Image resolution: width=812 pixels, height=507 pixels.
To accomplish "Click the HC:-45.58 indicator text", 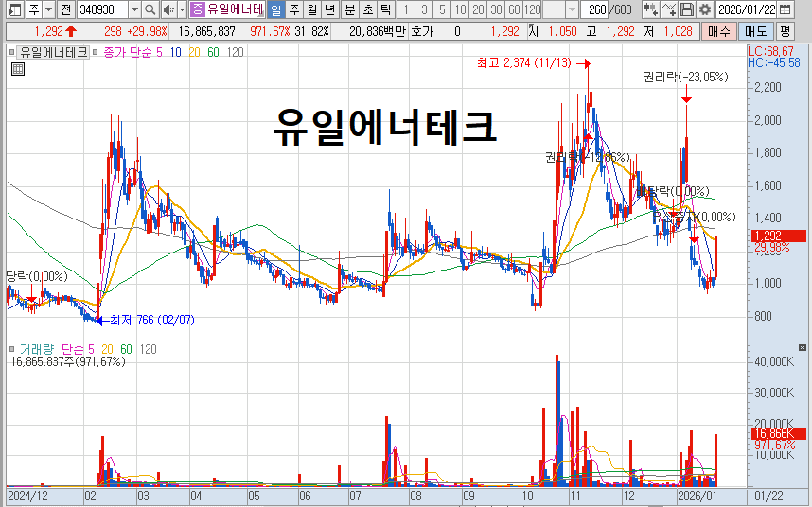I will pyautogui.click(x=774, y=62).
